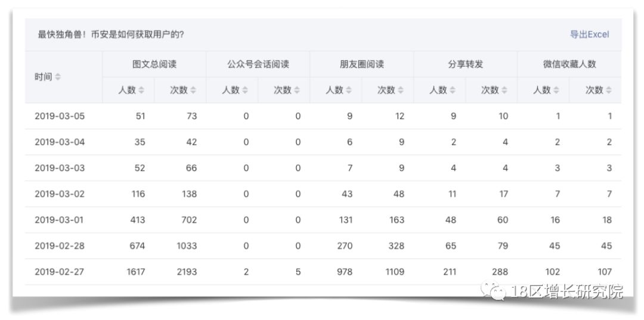Sort 分享转发 人数 column

[453, 90]
